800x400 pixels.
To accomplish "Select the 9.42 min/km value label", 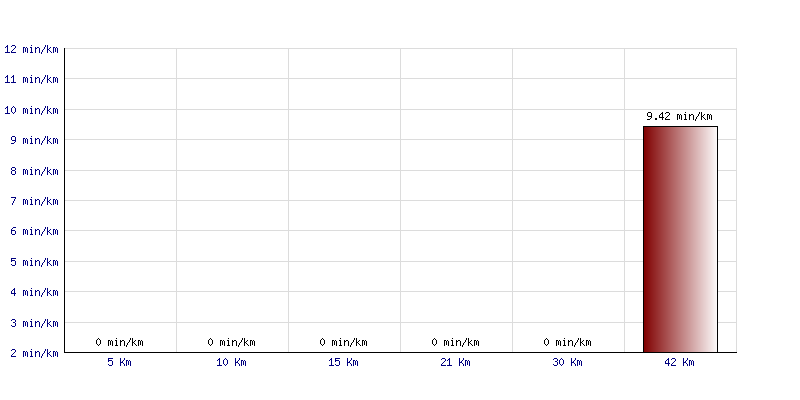I will click(679, 116).
